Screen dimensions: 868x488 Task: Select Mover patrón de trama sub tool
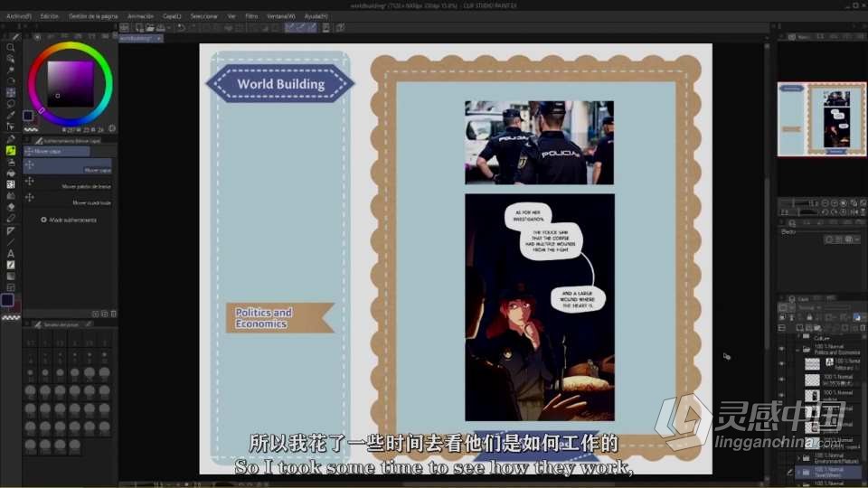click(68, 183)
